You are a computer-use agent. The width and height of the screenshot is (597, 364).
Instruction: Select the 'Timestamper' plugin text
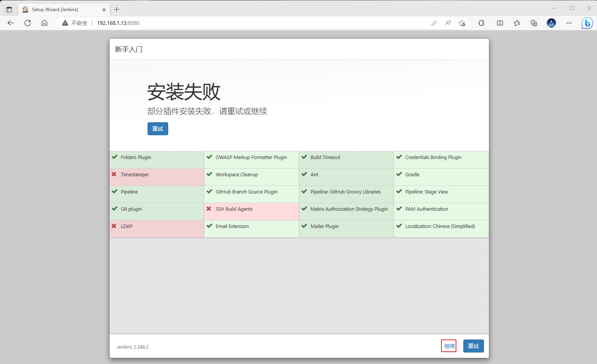tap(135, 175)
